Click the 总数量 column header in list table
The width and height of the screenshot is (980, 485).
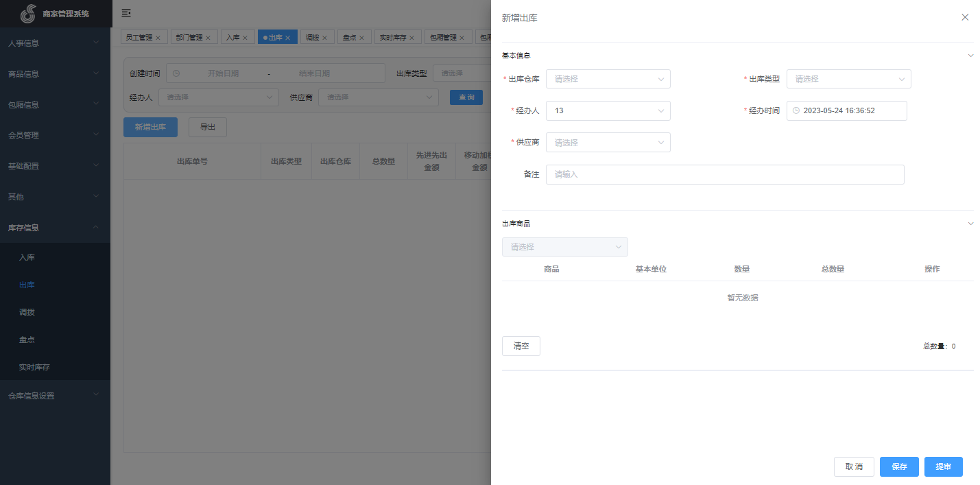384,162
